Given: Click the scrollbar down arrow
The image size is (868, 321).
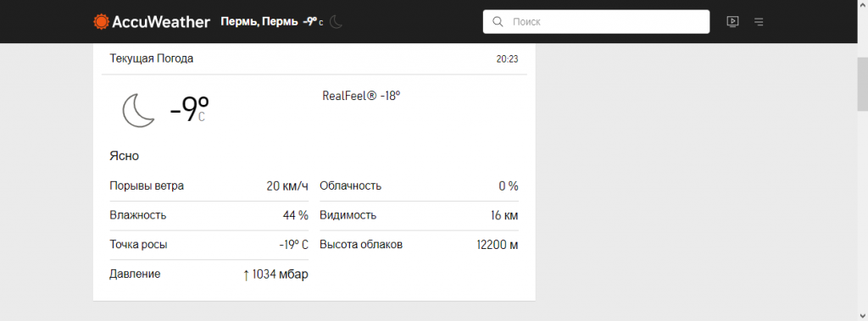Looking at the screenshot, I should [862, 315].
